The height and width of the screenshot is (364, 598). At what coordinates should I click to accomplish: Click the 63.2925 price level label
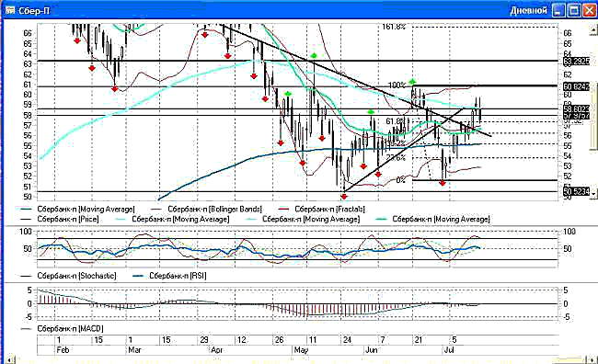click(576, 62)
